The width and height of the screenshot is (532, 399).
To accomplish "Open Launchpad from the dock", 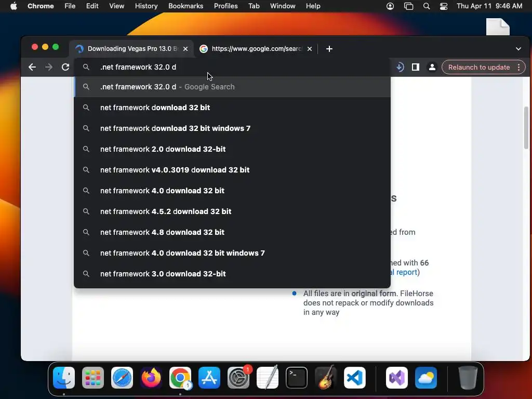I will tap(93, 378).
